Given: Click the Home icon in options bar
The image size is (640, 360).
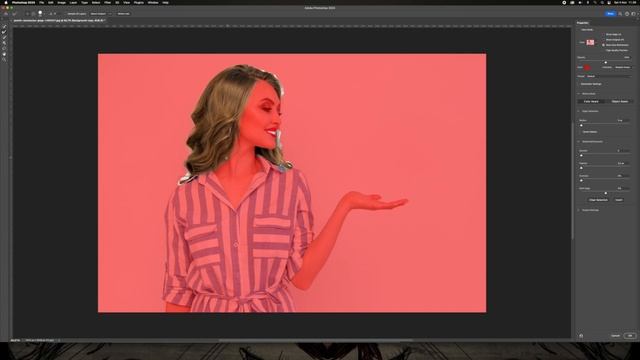Looking at the screenshot, I should click(6, 14).
